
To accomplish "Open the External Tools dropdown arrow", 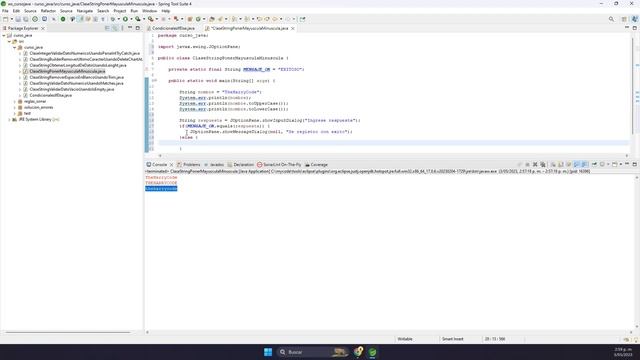I will tap(156, 19).
